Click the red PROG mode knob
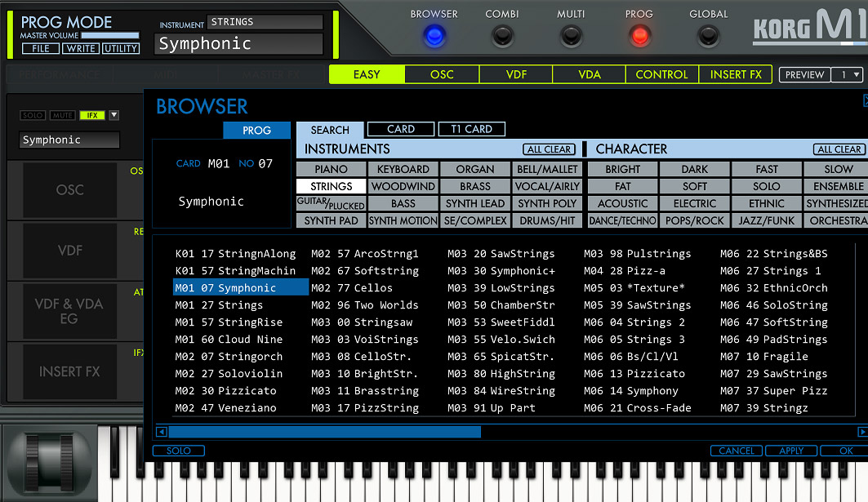This screenshot has height=502, width=868. pos(639,36)
